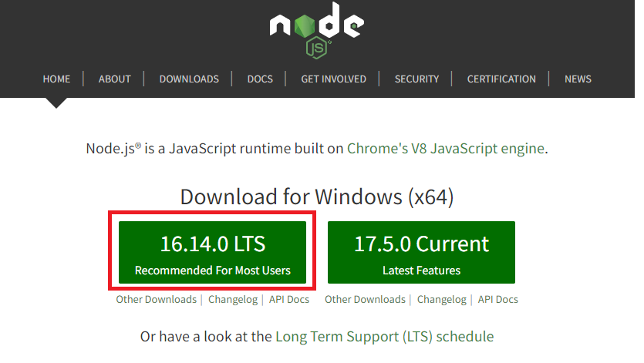Go to NEWS section
Viewport: 644px width, 363px height.
(x=578, y=79)
